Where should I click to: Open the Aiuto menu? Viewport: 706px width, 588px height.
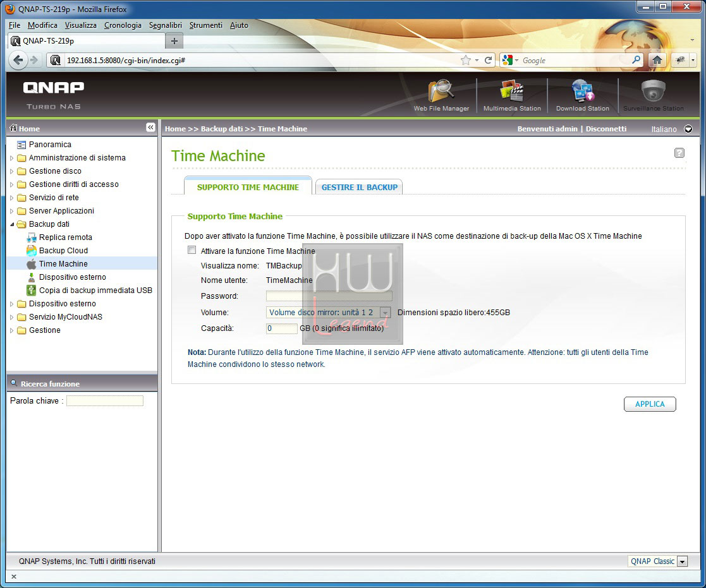point(239,25)
